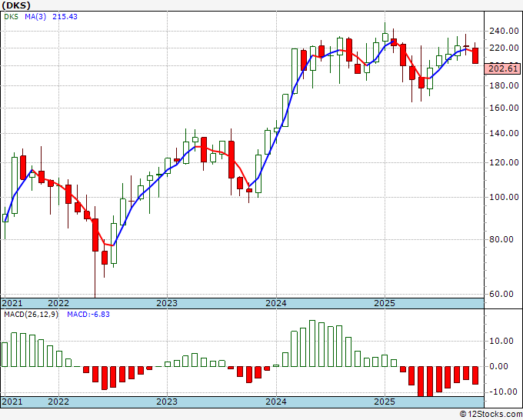Click the 2024 label on price chart axis

(x=276, y=303)
